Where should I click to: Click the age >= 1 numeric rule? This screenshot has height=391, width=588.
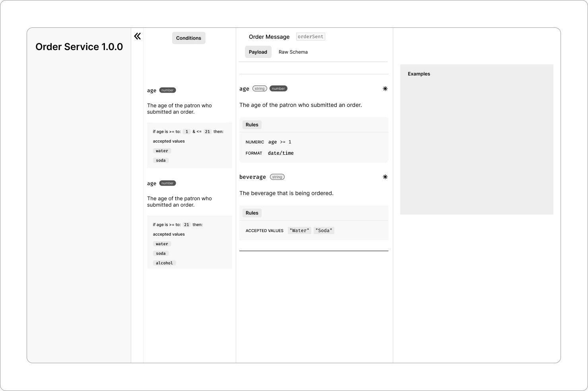(x=280, y=142)
